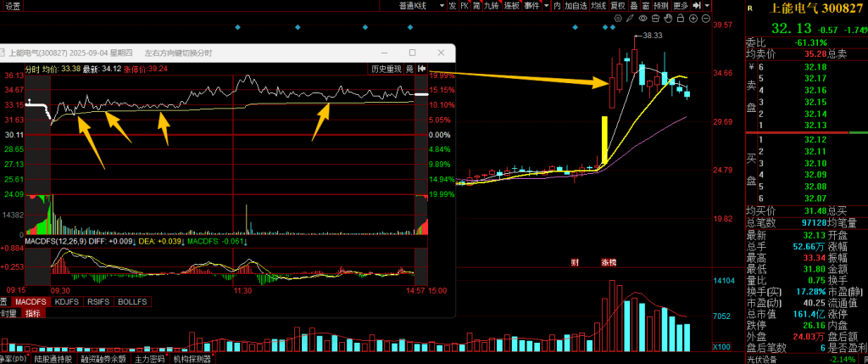
Task: Click the 发 toolbar button
Action: tap(453, 6)
